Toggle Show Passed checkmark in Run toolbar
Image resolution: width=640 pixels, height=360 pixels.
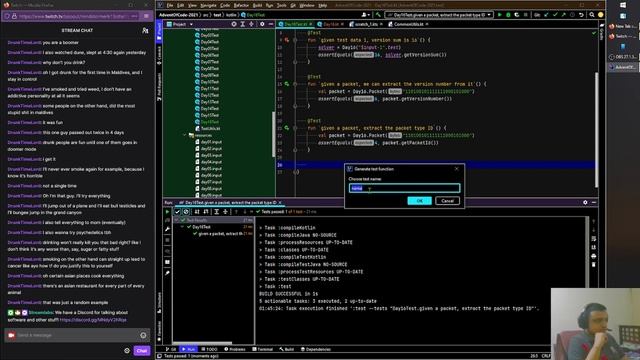177,212
